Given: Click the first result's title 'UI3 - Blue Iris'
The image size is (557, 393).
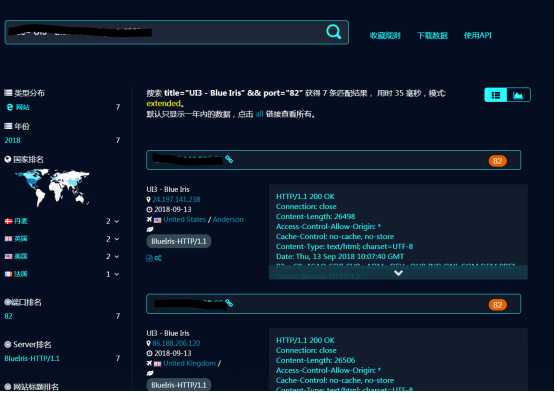Looking at the screenshot, I should point(168,189).
